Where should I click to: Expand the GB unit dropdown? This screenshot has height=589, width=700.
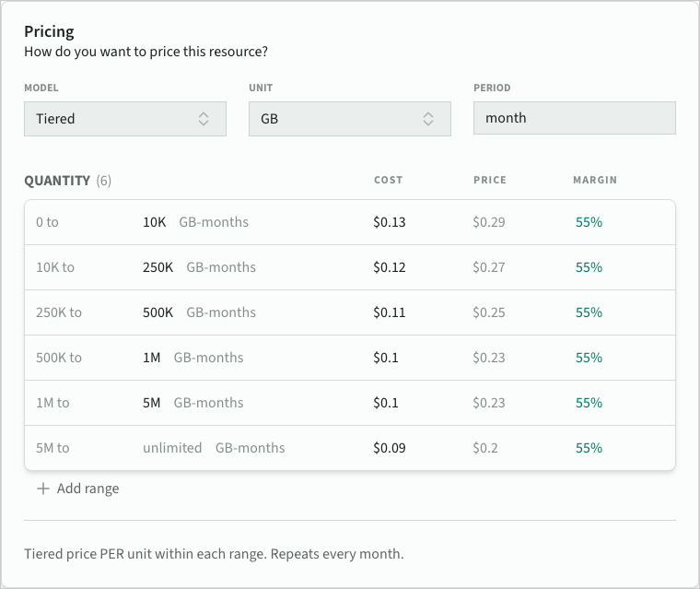349,119
